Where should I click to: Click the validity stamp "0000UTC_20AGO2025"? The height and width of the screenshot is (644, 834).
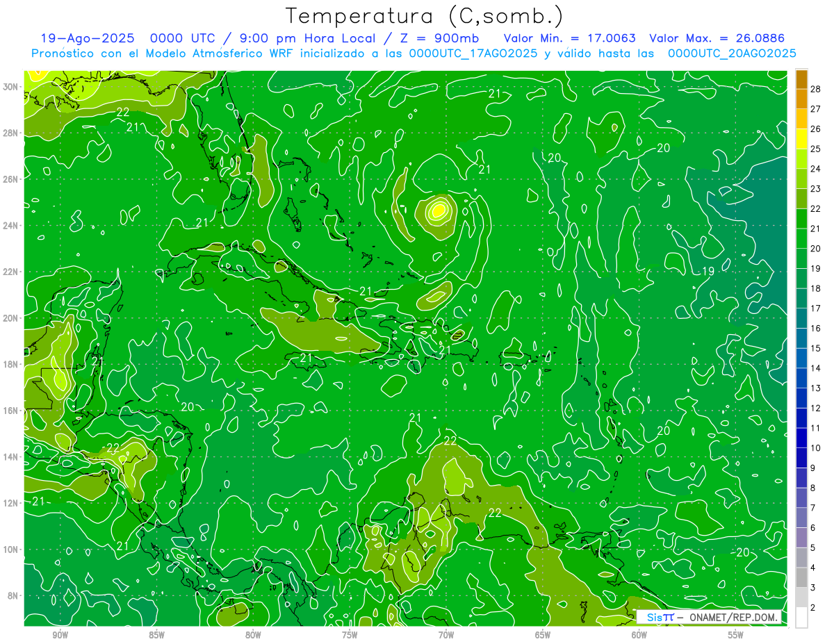point(732,53)
